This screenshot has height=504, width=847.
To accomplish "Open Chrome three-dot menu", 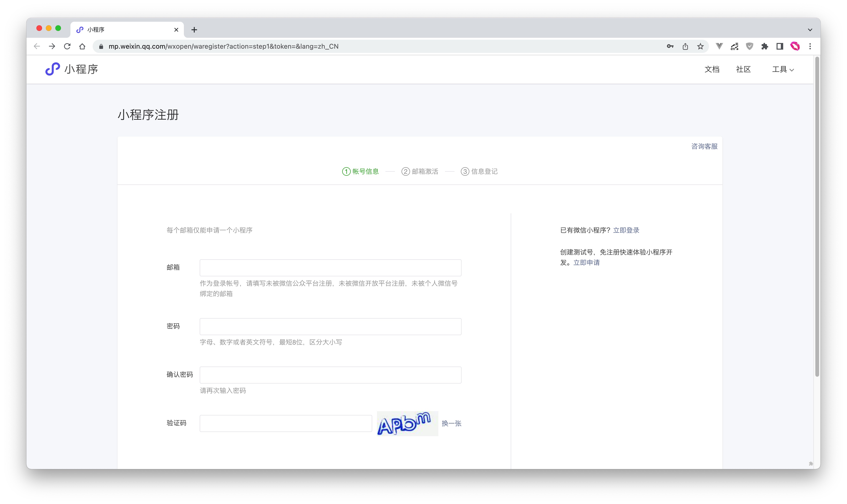I will 810,46.
